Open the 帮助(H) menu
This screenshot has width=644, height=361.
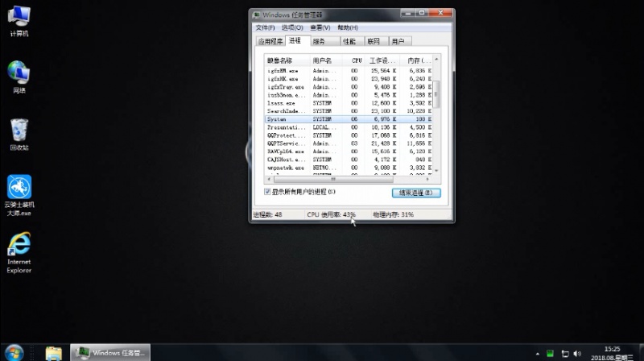click(x=348, y=27)
